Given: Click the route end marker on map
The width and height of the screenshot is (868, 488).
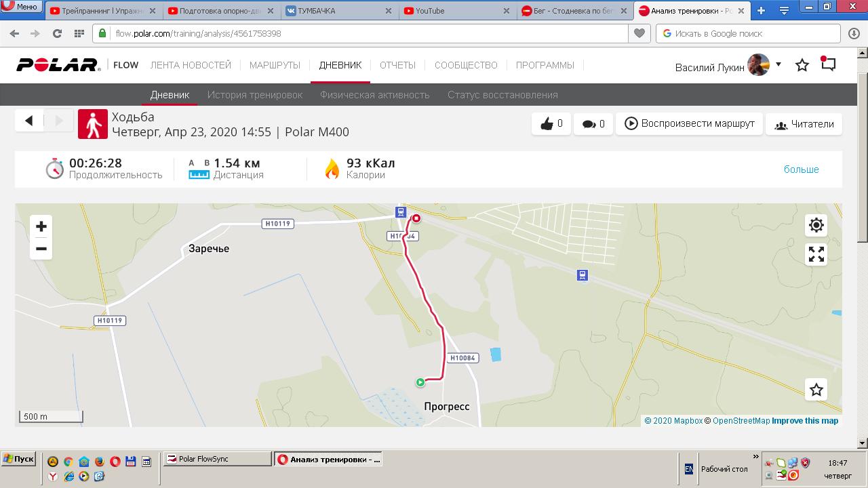Looking at the screenshot, I should point(416,218).
